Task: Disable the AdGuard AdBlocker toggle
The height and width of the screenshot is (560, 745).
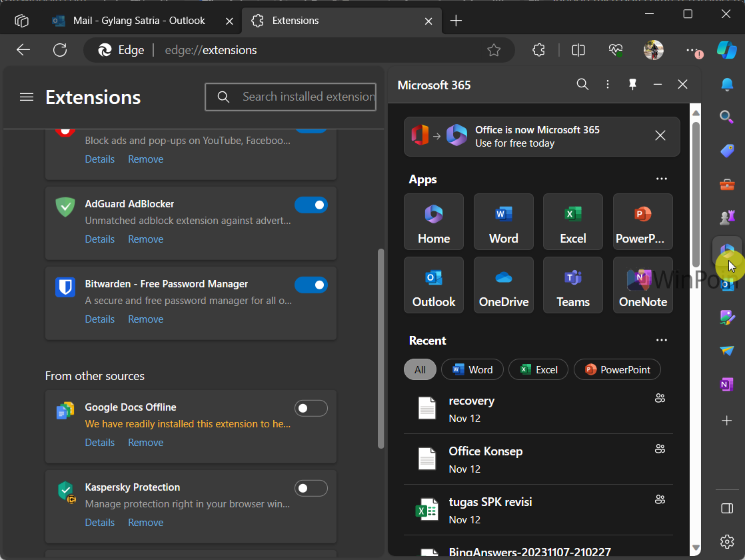Action: (x=311, y=205)
